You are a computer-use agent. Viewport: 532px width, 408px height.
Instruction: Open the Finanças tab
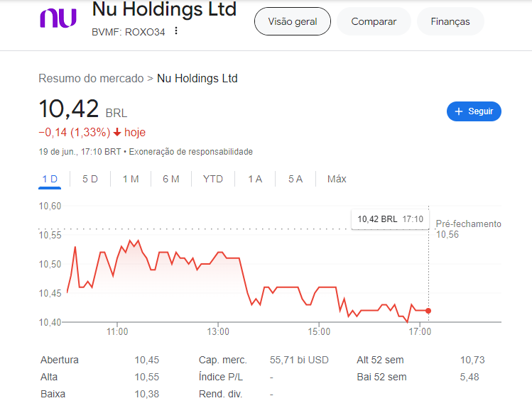[x=450, y=21]
